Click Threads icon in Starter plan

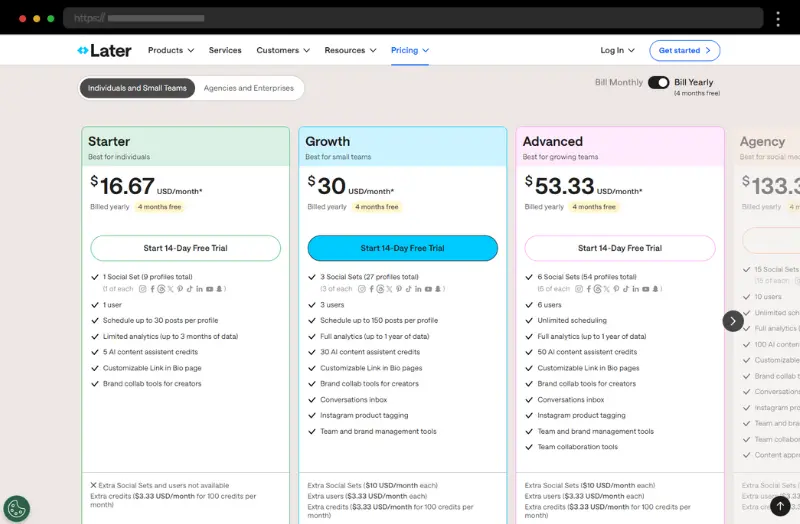tap(161, 289)
